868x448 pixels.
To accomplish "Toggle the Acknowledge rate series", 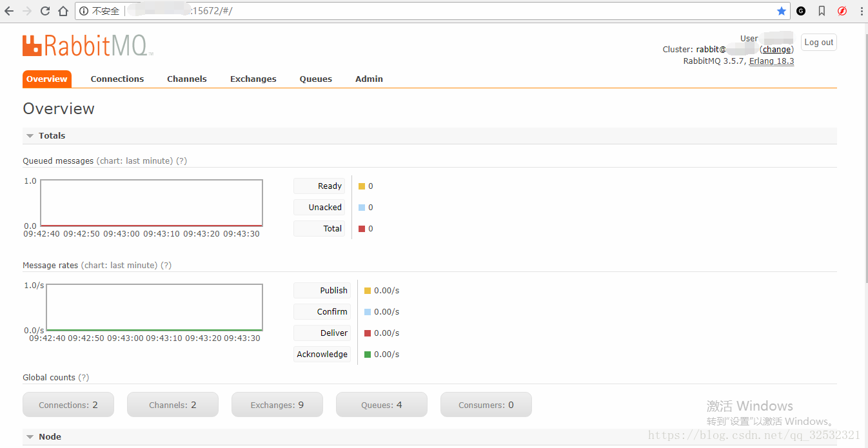I will pos(322,354).
